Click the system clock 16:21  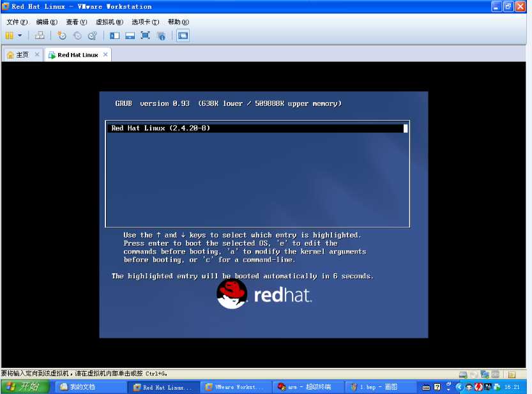coord(512,387)
